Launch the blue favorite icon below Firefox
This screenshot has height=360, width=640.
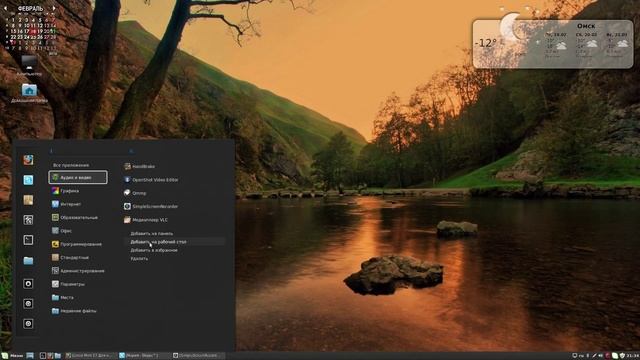point(28,180)
